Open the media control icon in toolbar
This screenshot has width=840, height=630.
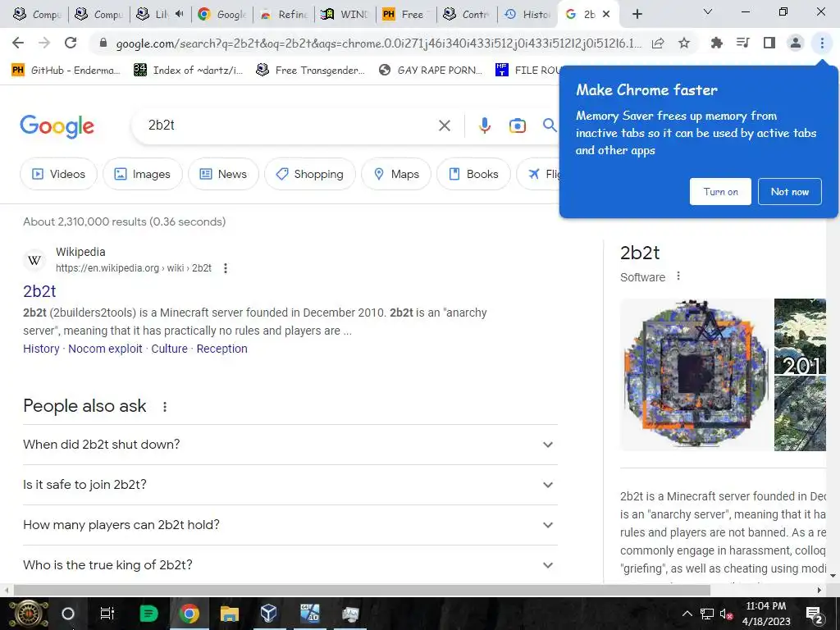point(742,43)
